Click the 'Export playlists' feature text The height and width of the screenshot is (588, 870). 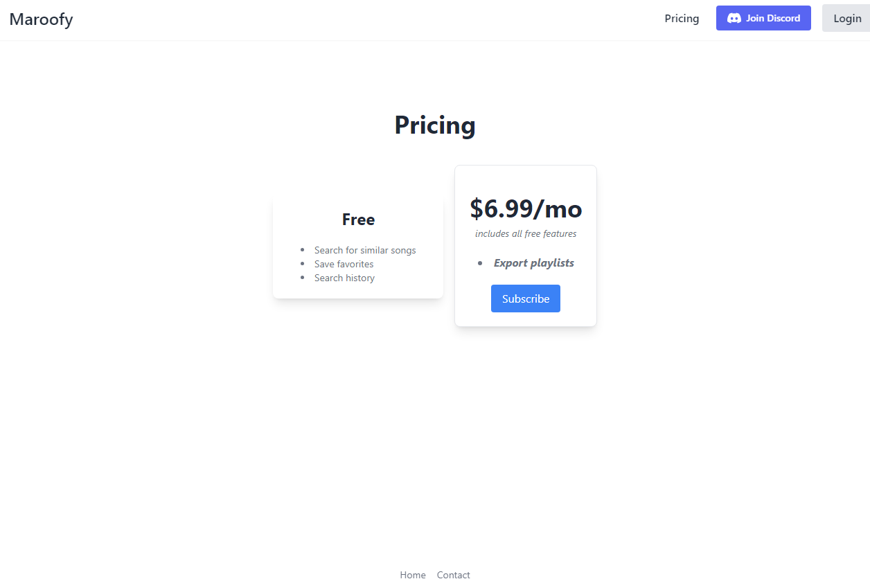point(534,262)
